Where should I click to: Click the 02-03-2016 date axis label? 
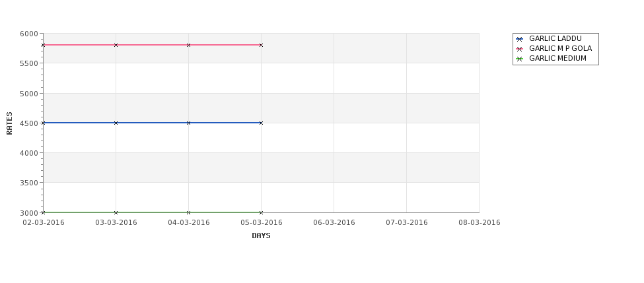tap(44, 222)
